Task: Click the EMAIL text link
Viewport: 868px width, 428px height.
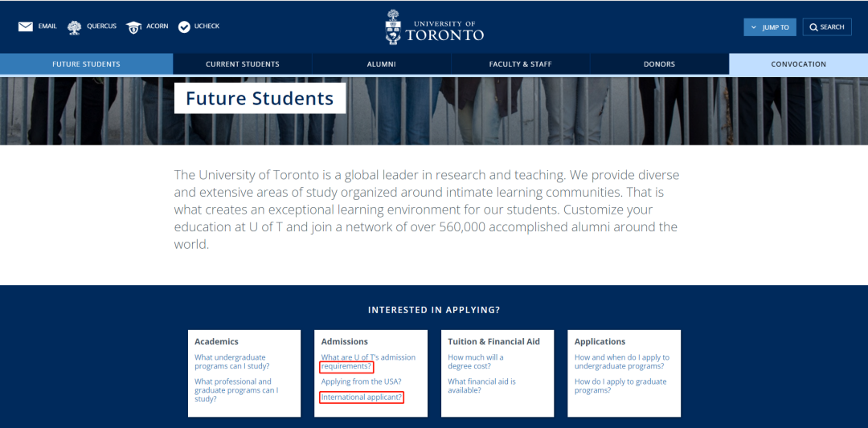Action: [x=47, y=26]
